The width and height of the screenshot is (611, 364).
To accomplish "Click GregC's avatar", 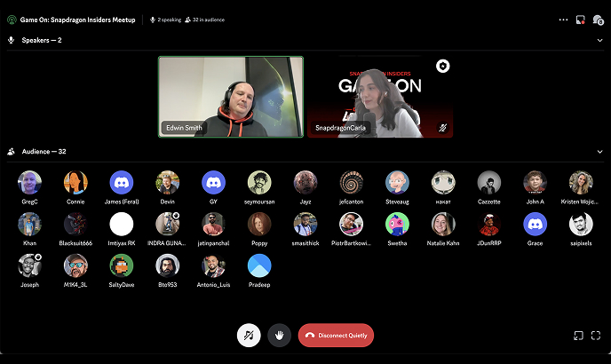I will (29, 182).
